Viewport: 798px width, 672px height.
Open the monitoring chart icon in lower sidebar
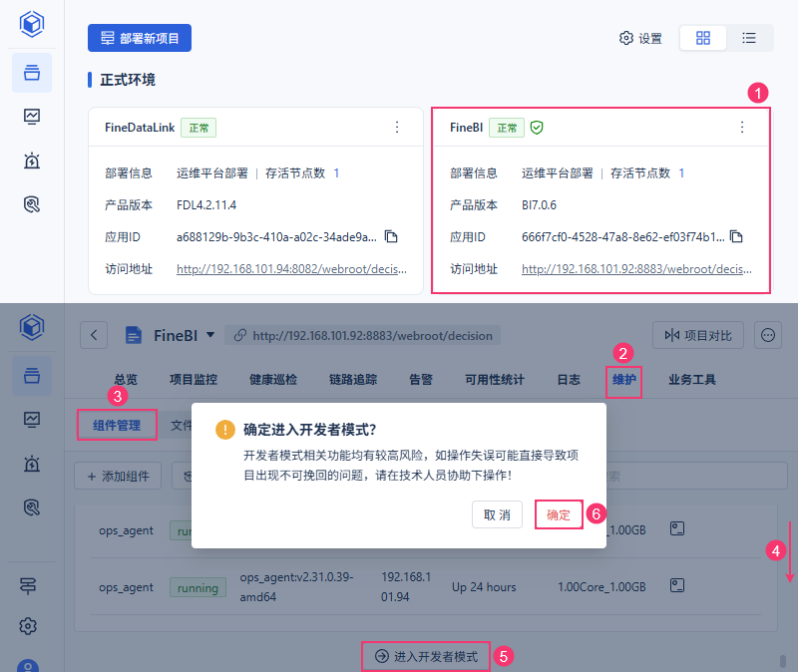point(32,420)
